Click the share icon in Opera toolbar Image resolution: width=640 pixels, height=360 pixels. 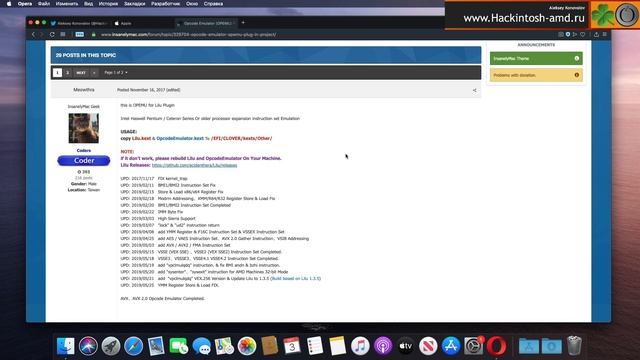point(596,35)
